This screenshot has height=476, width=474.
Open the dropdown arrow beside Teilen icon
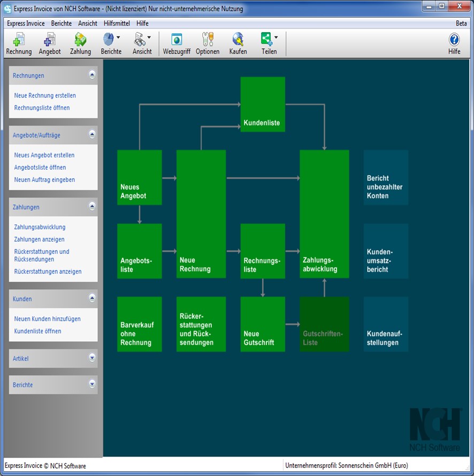tap(276, 37)
